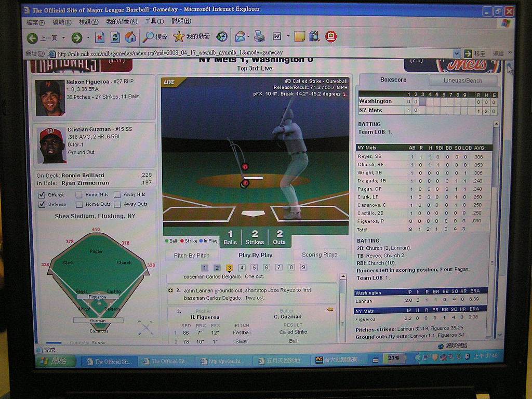The height and width of the screenshot is (399, 532).
Task: Switch to first 'The Official Sit..' taskbar window
Action: [109, 362]
